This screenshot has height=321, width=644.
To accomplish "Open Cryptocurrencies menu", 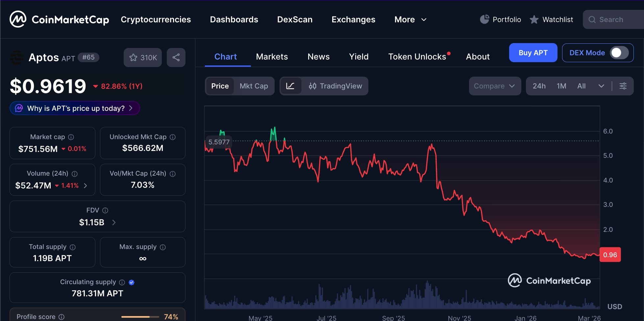I will 156,19.
